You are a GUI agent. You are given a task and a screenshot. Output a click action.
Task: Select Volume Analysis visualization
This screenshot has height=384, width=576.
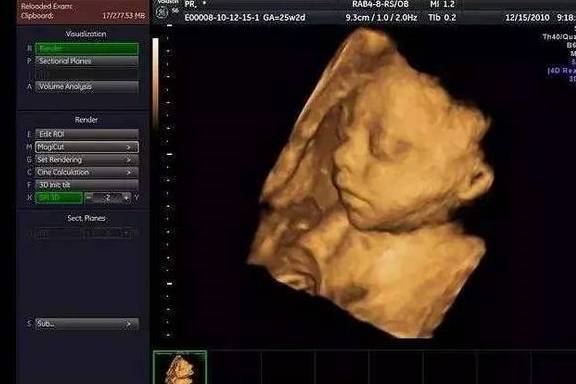[x=87, y=87]
